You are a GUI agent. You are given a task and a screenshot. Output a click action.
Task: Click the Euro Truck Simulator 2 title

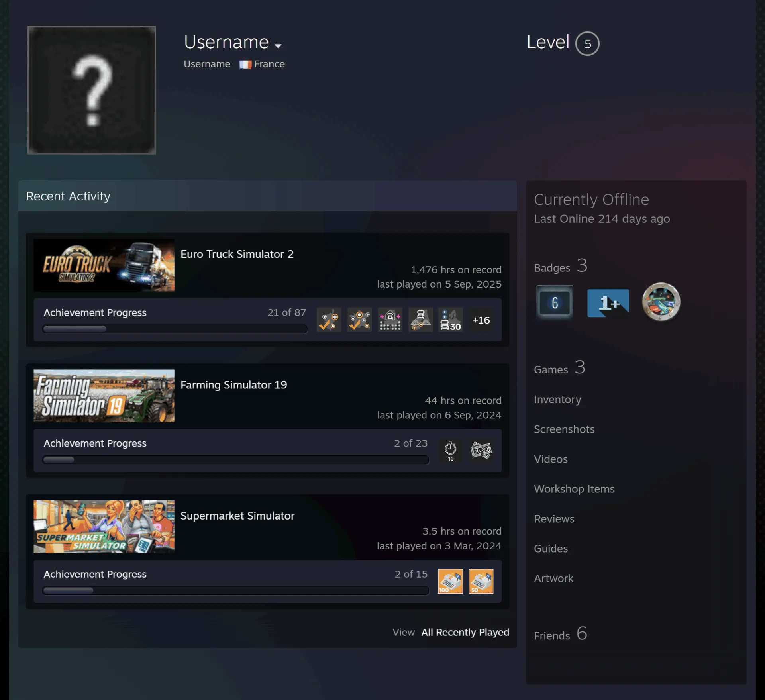[237, 254]
